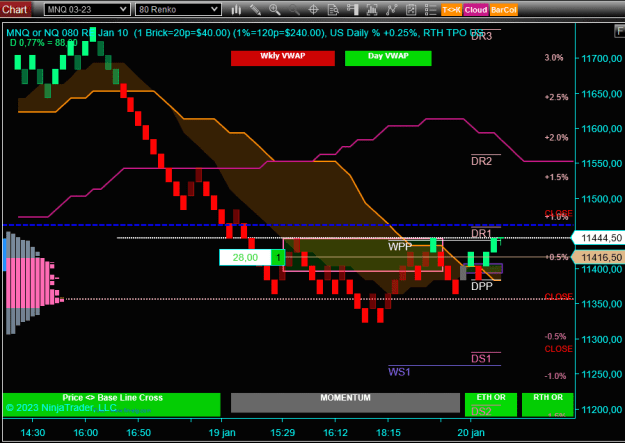
Task: Click the 11416,50 price marker
Action: [599, 257]
